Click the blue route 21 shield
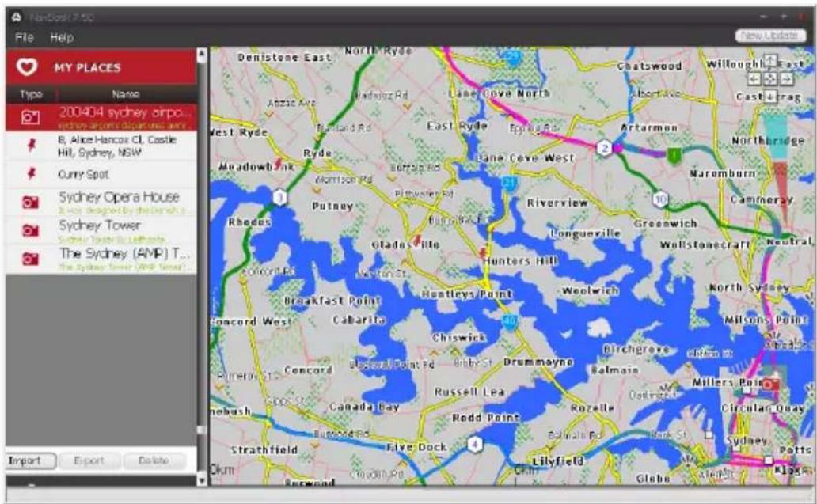This screenshot has height=504, width=817. pos(510,184)
